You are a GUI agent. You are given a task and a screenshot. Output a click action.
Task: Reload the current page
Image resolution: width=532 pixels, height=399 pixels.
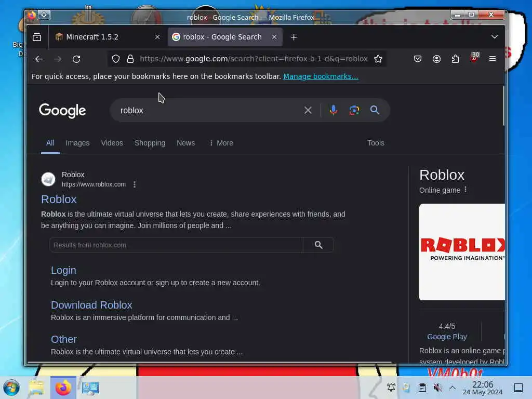point(76,59)
